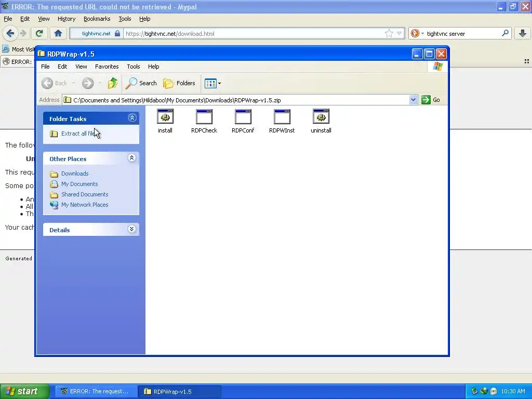Click Extract all files link
Viewport: 532px width, 399px height.
[x=78, y=134]
